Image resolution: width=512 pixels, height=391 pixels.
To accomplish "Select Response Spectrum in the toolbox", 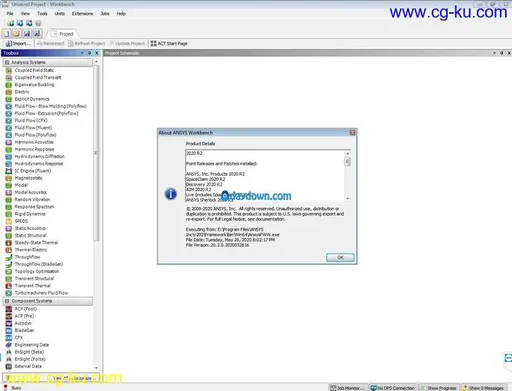I will click(34, 207).
